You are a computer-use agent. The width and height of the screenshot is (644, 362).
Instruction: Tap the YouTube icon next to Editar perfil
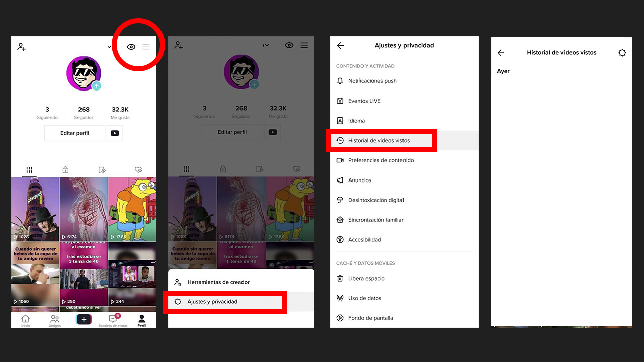pos(115,133)
